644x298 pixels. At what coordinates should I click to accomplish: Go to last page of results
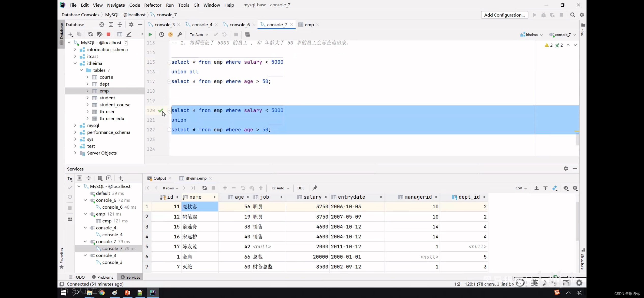[x=193, y=188]
